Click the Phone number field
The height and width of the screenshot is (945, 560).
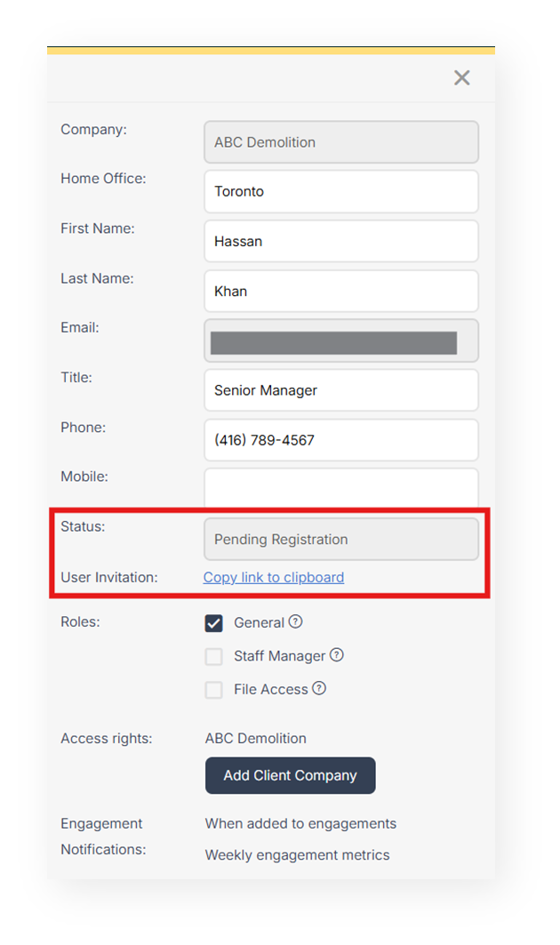(341, 440)
